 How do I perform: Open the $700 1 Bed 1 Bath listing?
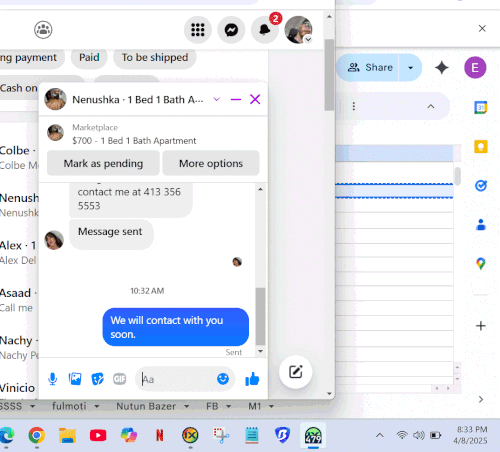click(134, 141)
